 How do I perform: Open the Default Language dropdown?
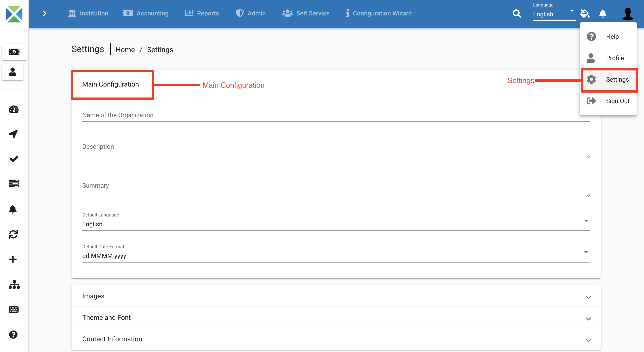click(x=336, y=224)
